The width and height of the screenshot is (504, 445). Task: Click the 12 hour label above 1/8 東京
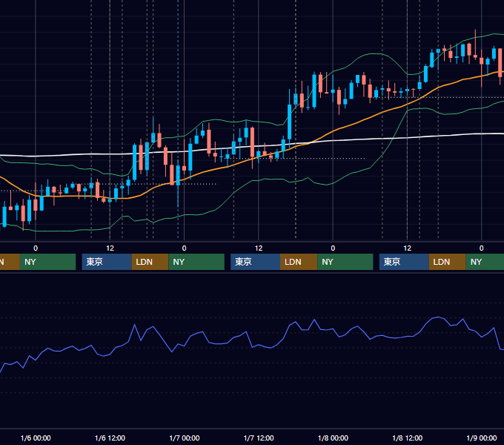[x=407, y=248]
